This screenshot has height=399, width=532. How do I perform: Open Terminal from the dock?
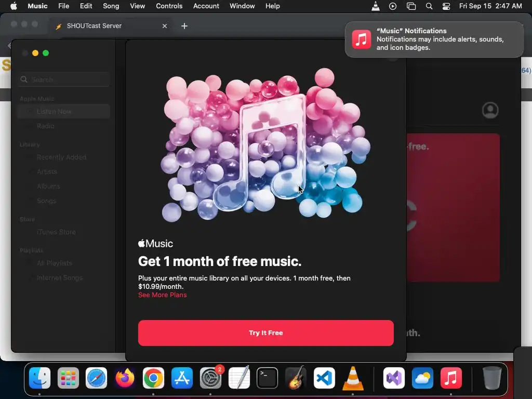(x=267, y=378)
